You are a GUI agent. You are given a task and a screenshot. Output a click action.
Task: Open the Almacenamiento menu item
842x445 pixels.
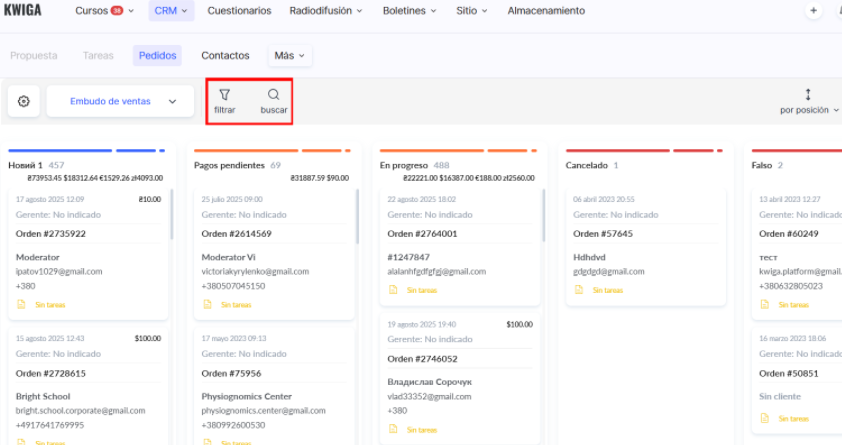click(546, 11)
